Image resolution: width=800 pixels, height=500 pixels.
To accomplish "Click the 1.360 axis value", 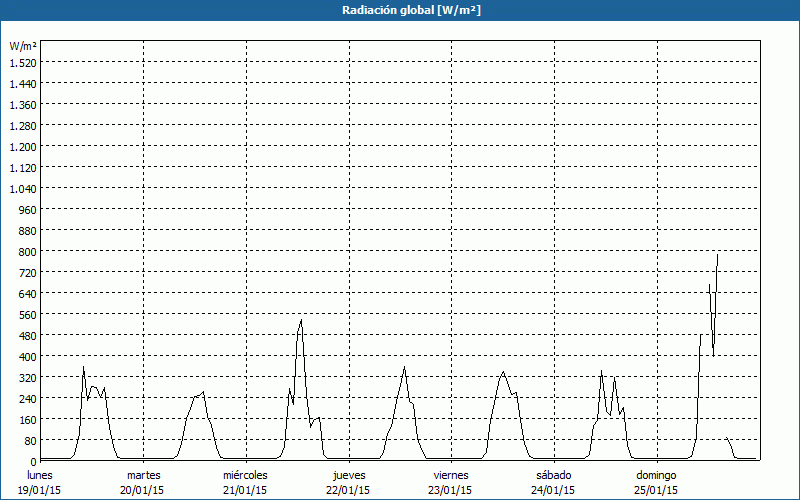I will (x=23, y=105).
